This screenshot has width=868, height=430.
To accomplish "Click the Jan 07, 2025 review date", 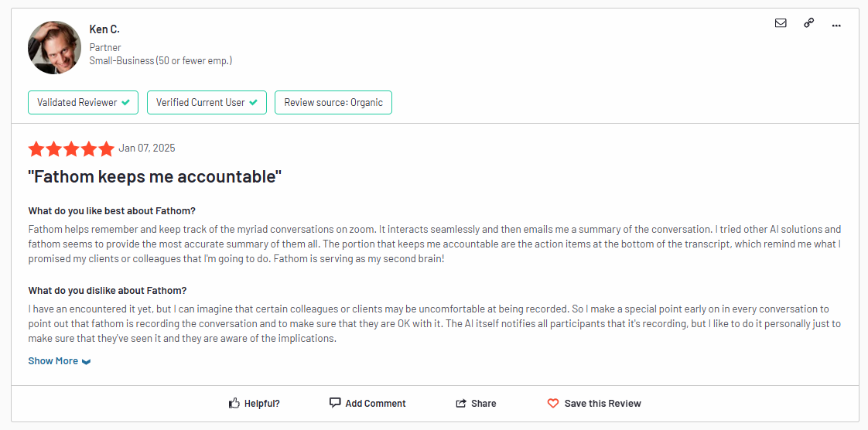I will click(147, 148).
